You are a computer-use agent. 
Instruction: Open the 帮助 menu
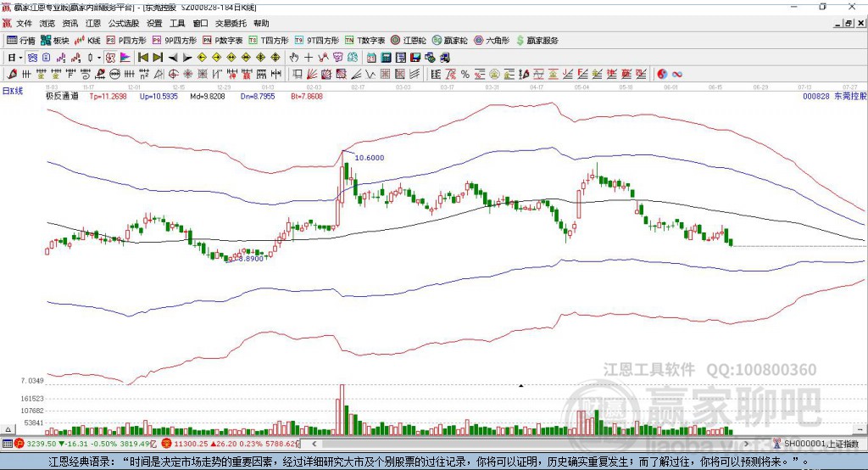(x=261, y=23)
